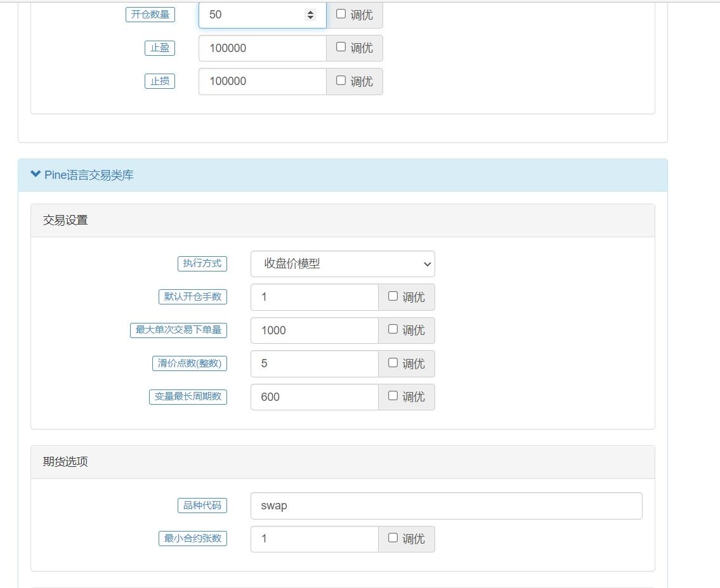Select the 最大单次交易下单量 field showing 1000
This screenshot has height=588, width=720.
[x=314, y=330]
